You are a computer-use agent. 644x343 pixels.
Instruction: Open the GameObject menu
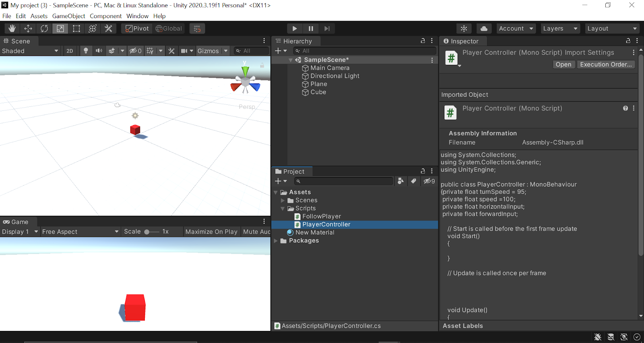point(68,16)
